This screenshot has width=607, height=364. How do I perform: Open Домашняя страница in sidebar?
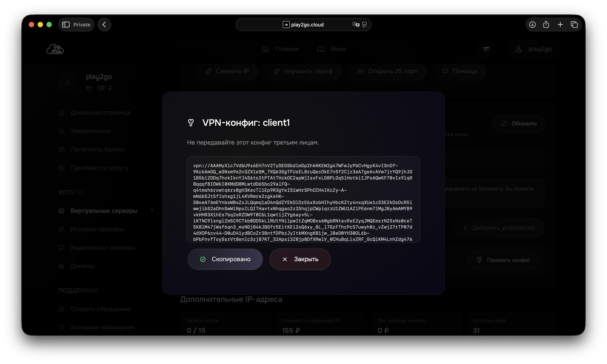pos(106,113)
